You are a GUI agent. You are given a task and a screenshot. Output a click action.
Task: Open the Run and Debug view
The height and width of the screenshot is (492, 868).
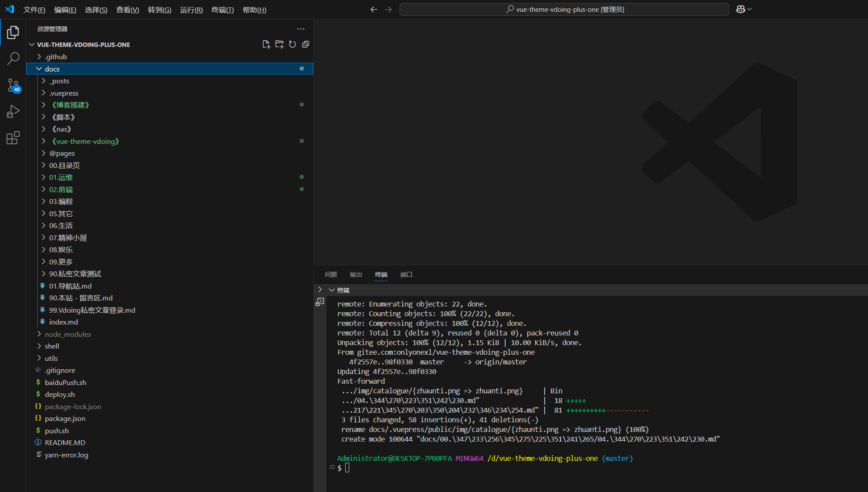pyautogui.click(x=13, y=111)
